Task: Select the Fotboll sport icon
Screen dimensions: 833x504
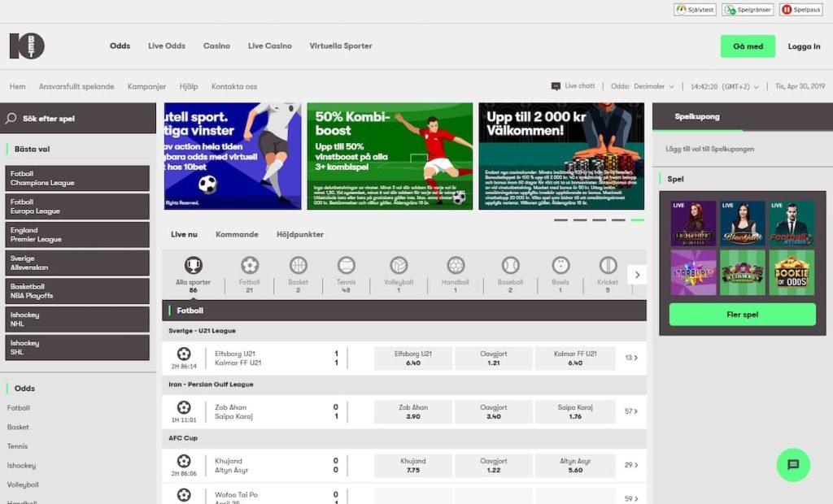Action: coord(249,266)
